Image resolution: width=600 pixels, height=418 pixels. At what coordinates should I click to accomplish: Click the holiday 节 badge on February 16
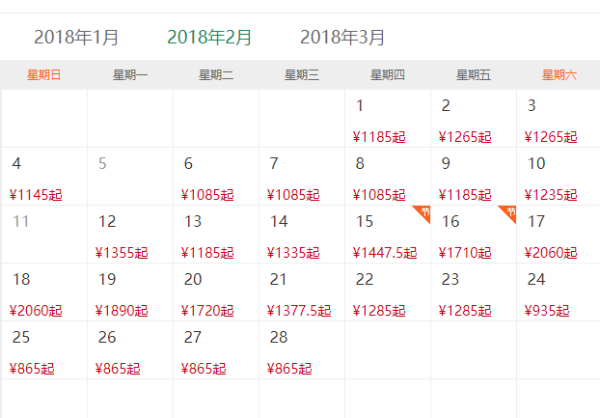pyautogui.click(x=508, y=214)
